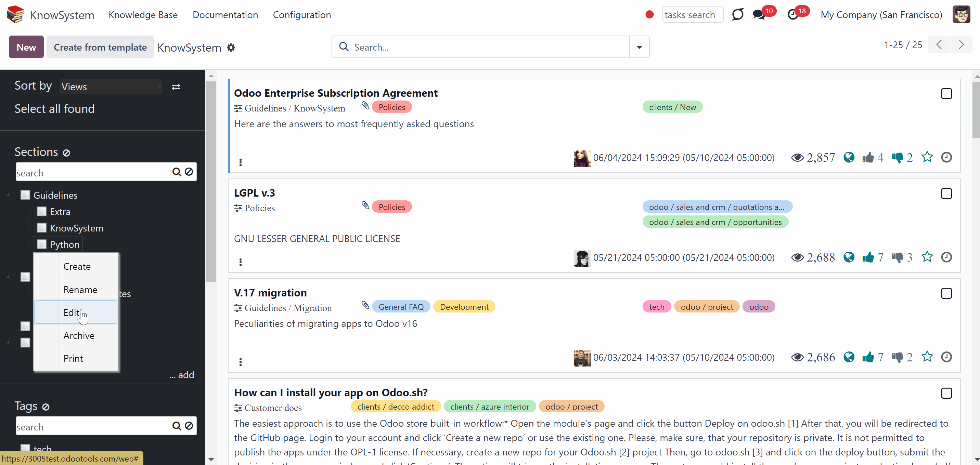This screenshot has height=465, width=980.
Task: Select the Odoo Enterprise Subscription Agreement article checkbox
Action: [x=946, y=94]
